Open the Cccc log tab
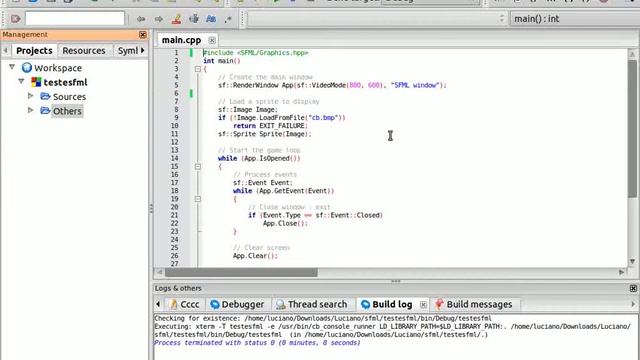The image size is (640, 360). click(x=184, y=304)
